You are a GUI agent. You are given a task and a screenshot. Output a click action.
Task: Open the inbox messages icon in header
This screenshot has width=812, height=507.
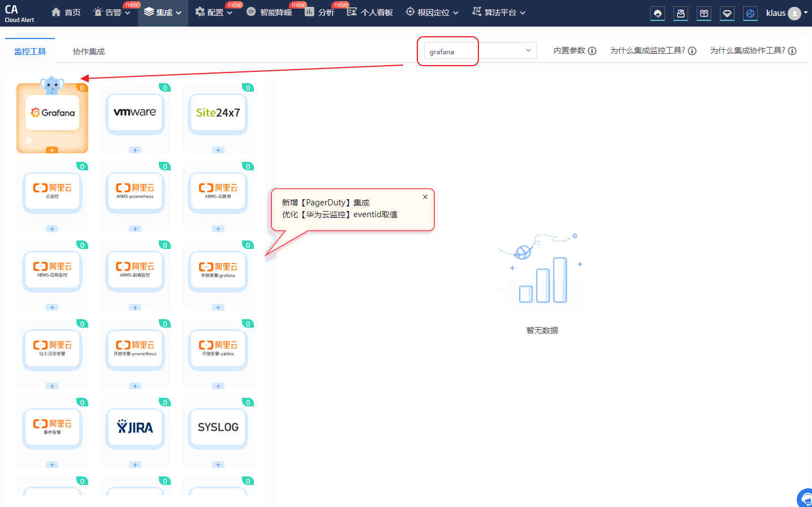point(681,13)
